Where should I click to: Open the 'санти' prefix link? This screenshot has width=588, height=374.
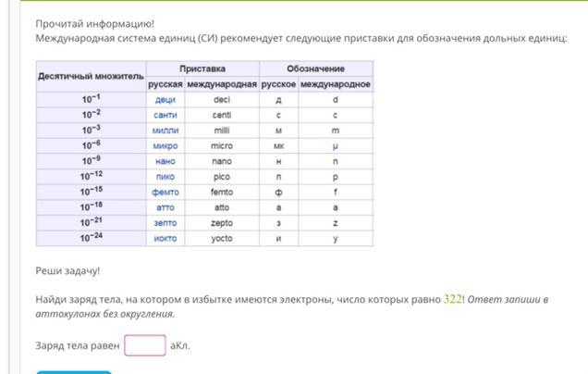point(165,116)
